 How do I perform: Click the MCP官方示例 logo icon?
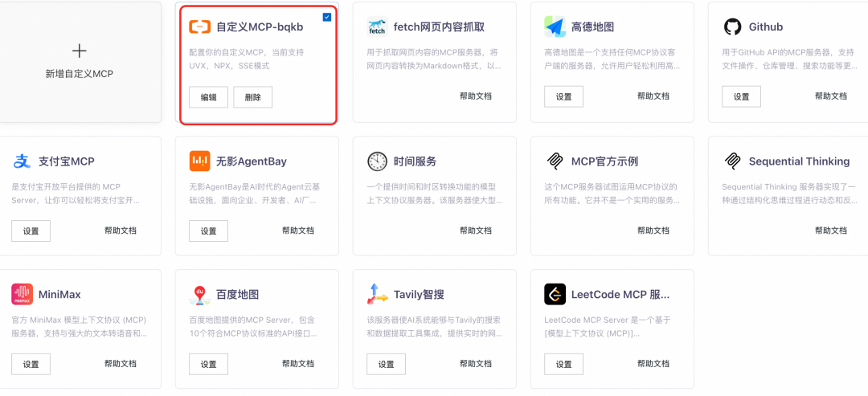coord(555,161)
